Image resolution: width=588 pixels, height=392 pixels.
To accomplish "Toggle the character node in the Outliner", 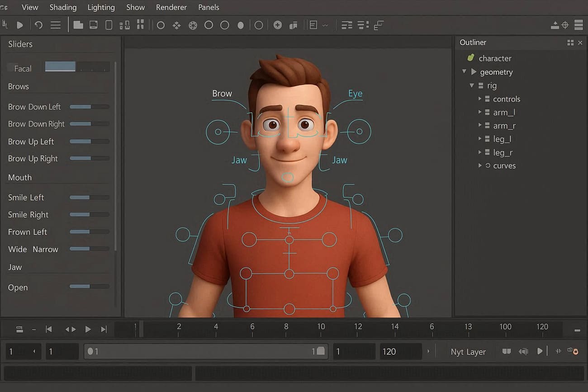I will point(495,58).
